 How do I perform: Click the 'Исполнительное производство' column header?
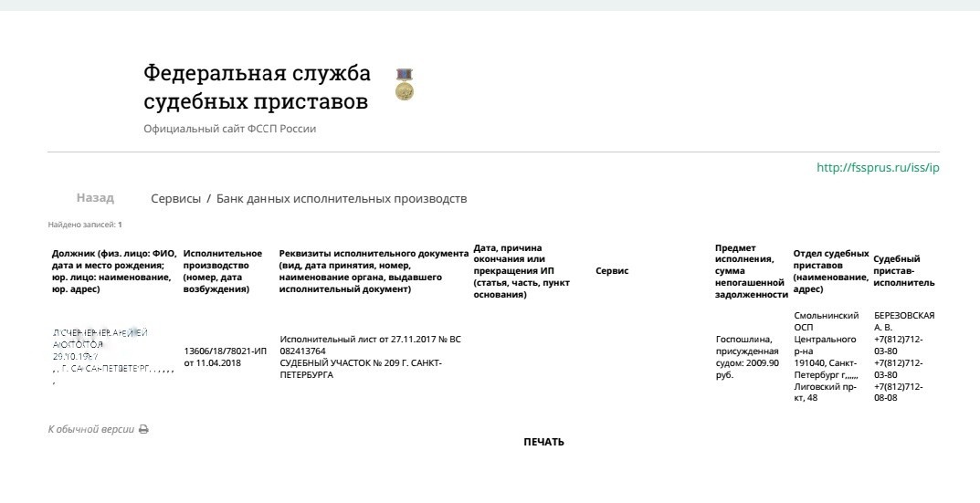pos(223,270)
